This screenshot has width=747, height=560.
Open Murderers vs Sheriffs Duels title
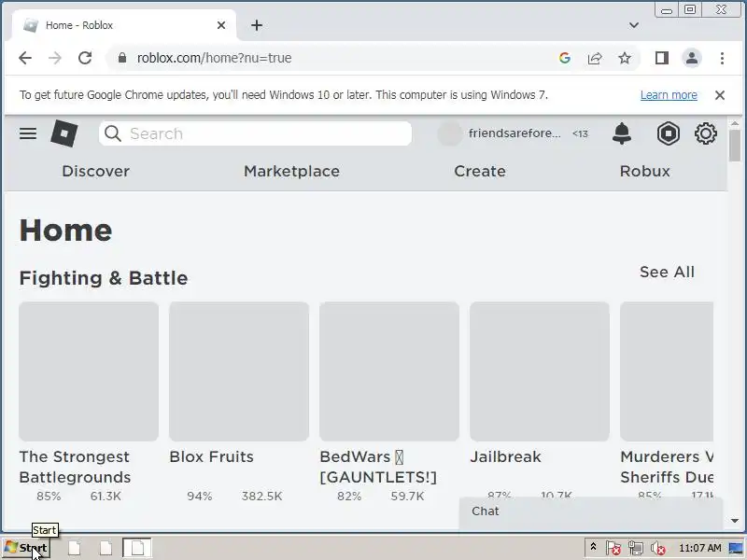pos(667,467)
